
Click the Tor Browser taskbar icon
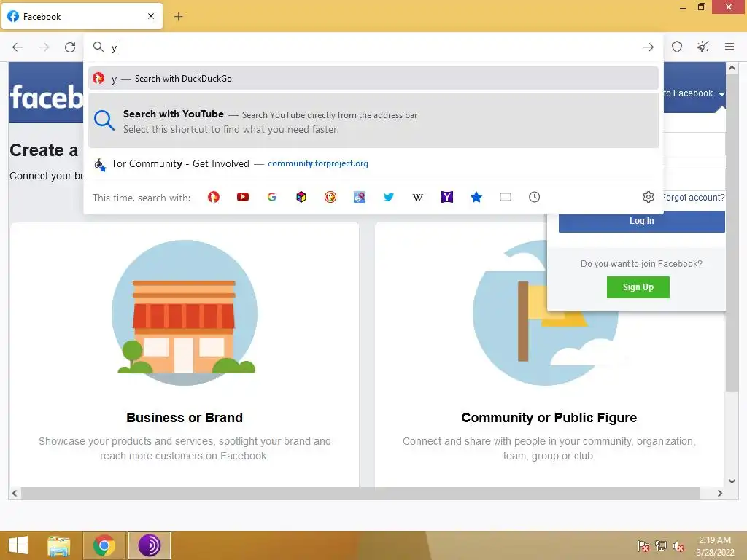click(149, 545)
